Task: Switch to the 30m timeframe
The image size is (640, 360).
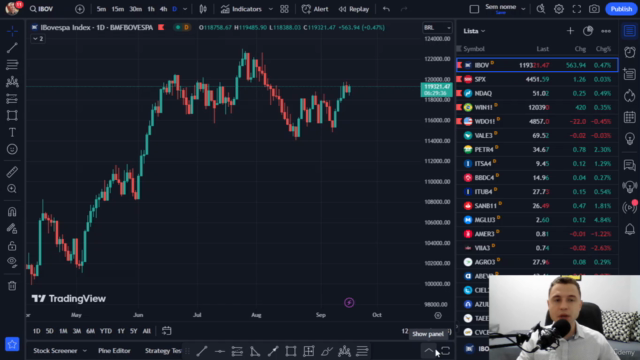Action: click(x=136, y=9)
